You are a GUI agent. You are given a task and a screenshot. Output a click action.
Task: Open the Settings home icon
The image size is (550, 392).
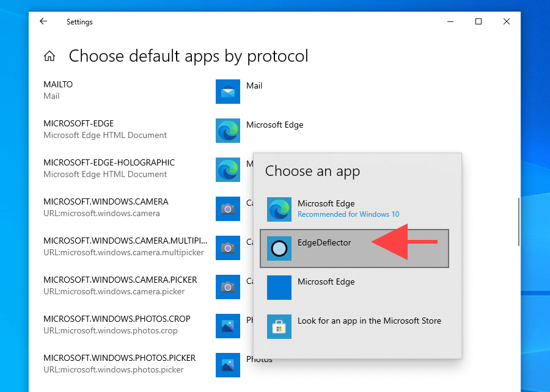coord(50,56)
